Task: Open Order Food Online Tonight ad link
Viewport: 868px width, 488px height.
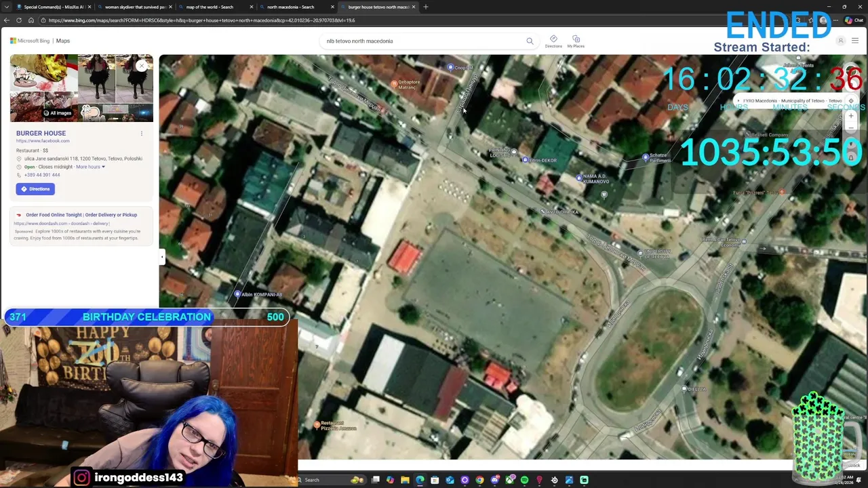Action: [x=81, y=215]
